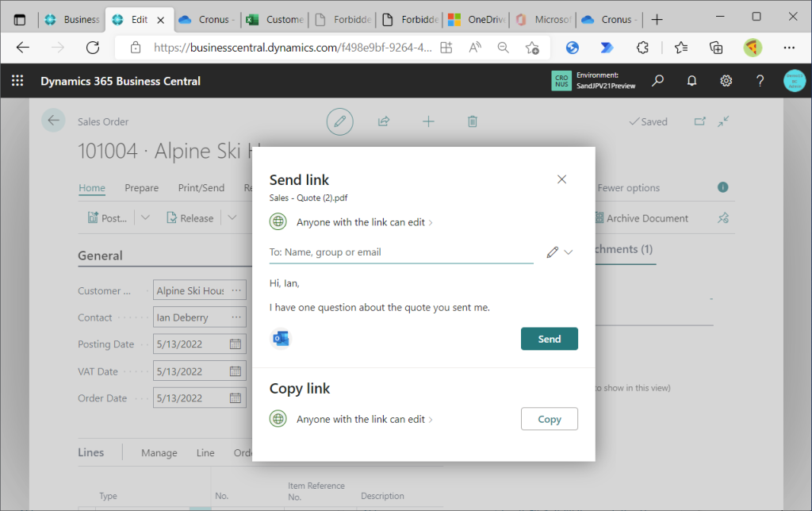The image size is (812, 511).
Task: Expand the permission dropdown chevron beside pencil
Action: click(x=569, y=252)
